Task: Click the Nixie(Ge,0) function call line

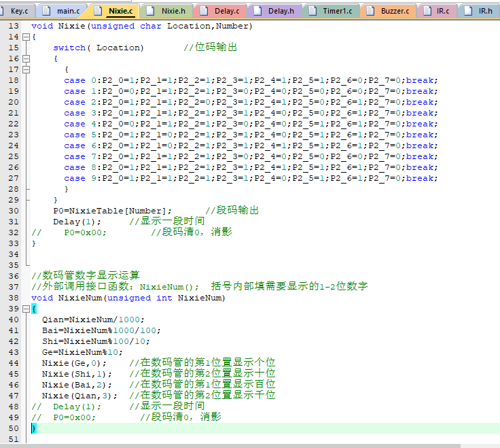Action: [73, 363]
